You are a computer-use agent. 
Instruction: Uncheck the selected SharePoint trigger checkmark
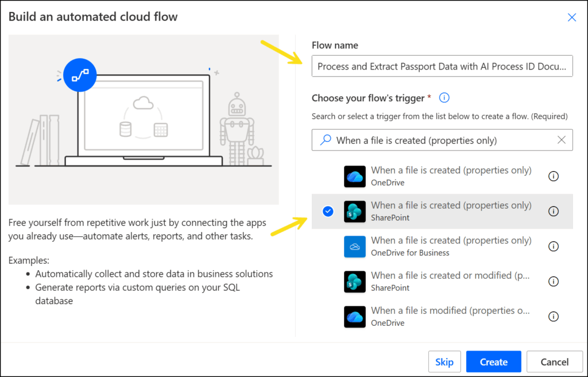(328, 211)
